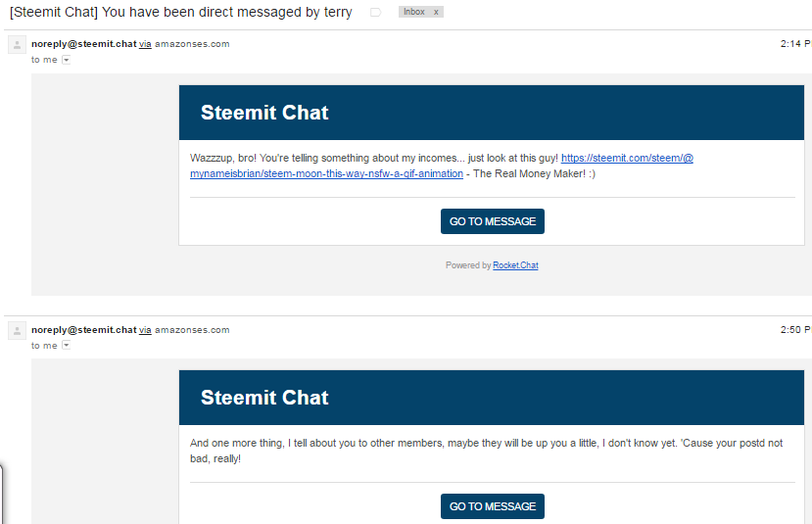Click second Steemit Chat header banner

tap(491, 398)
